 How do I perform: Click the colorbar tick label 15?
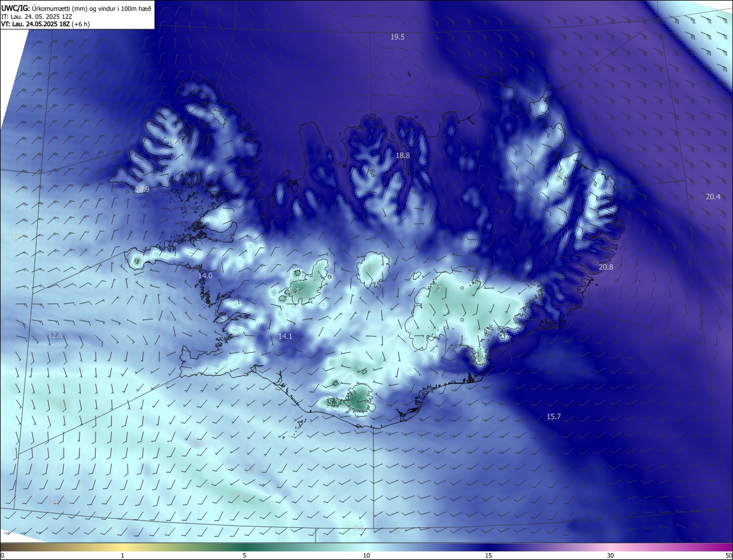click(488, 555)
